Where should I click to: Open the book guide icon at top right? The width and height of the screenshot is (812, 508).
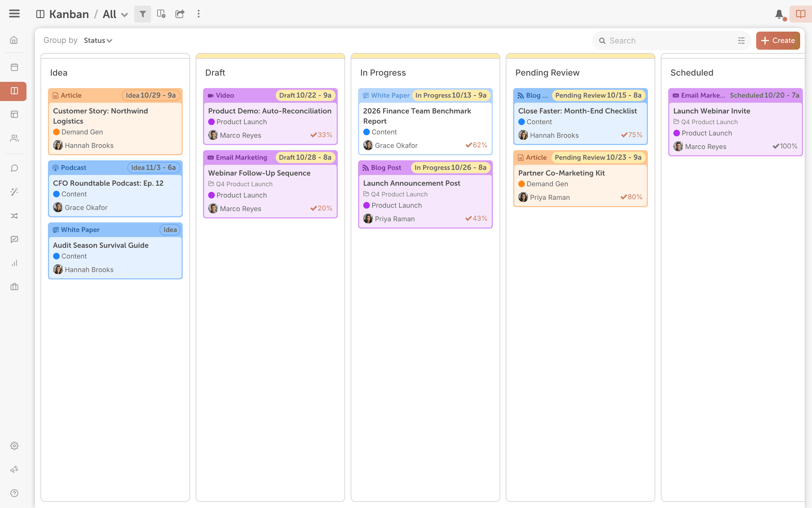[x=801, y=14]
